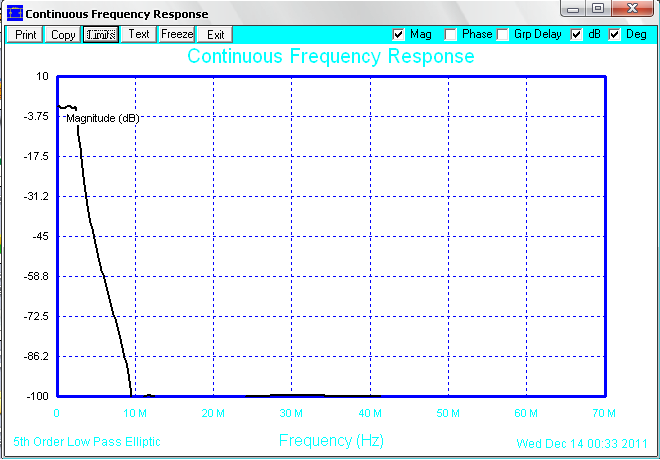This screenshot has height=460, width=660.
Task: Uncheck the Mag checkbox
Action: (398, 35)
